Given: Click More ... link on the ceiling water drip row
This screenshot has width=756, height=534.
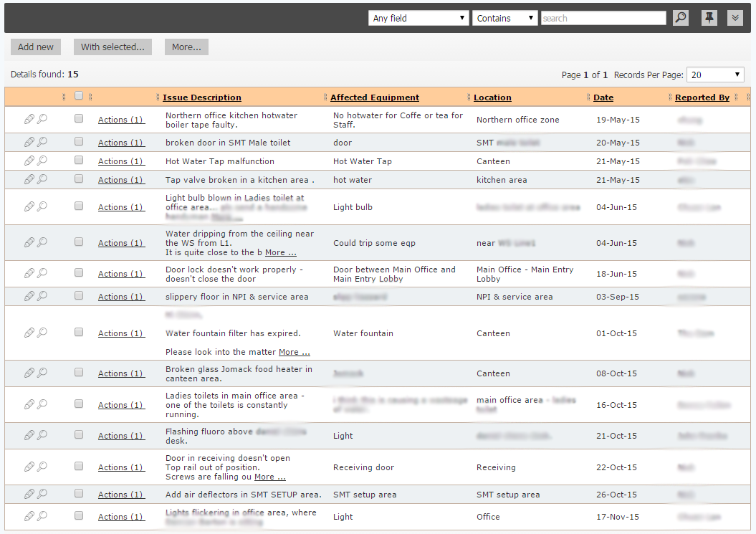Looking at the screenshot, I should pos(280,252).
